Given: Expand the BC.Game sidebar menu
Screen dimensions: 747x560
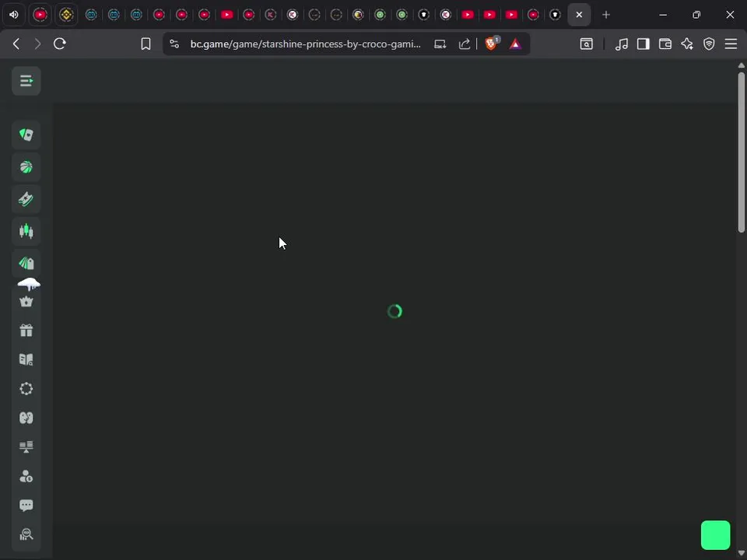Looking at the screenshot, I should (26, 81).
